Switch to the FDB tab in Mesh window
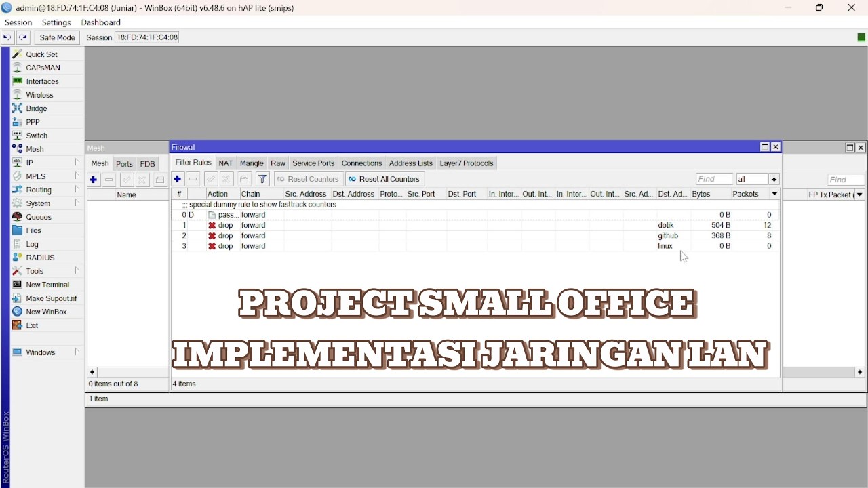Image resolution: width=868 pixels, height=488 pixels. pos(147,164)
